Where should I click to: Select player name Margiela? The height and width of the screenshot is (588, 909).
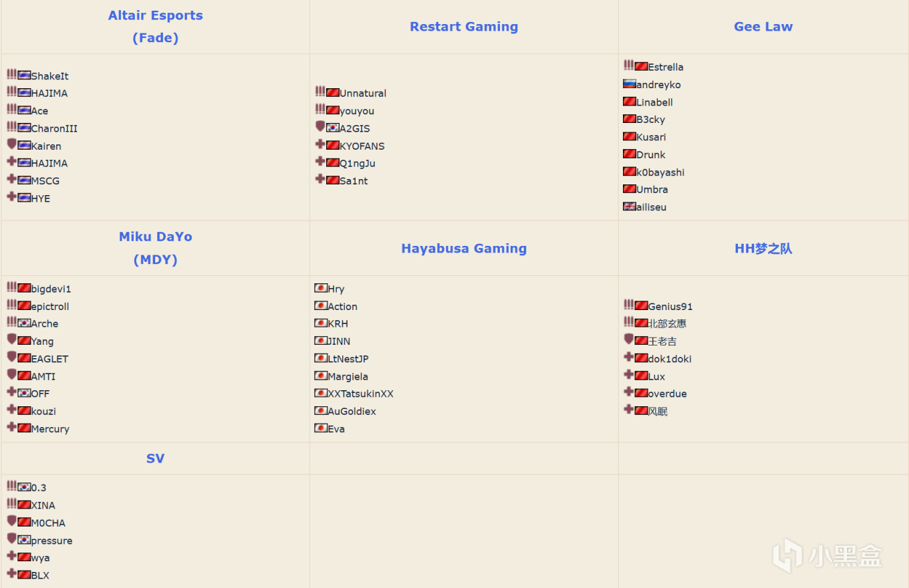[348, 376]
